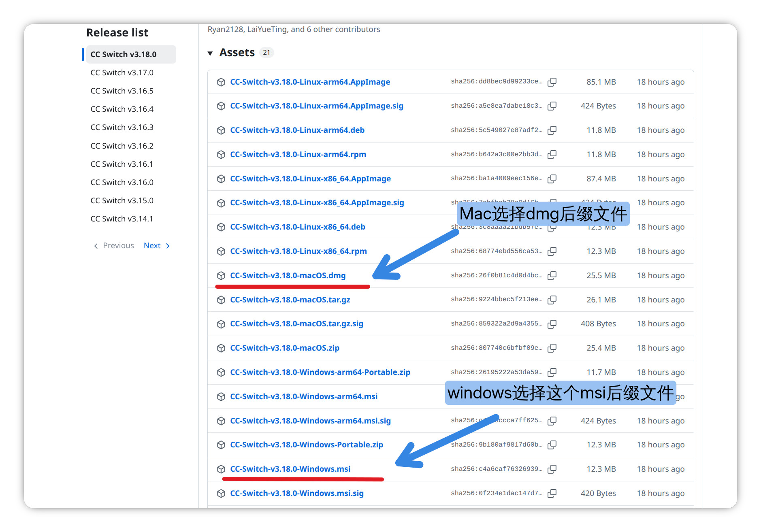Click the 408 Bytes size value
The width and height of the screenshot is (761, 532).
click(x=598, y=323)
